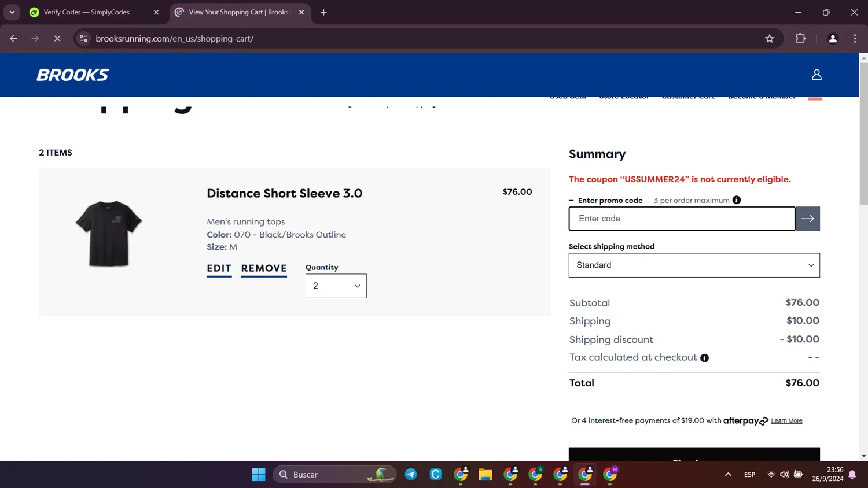Click battery status tray icon
Screen dimensions: 868x488
pos(799,475)
